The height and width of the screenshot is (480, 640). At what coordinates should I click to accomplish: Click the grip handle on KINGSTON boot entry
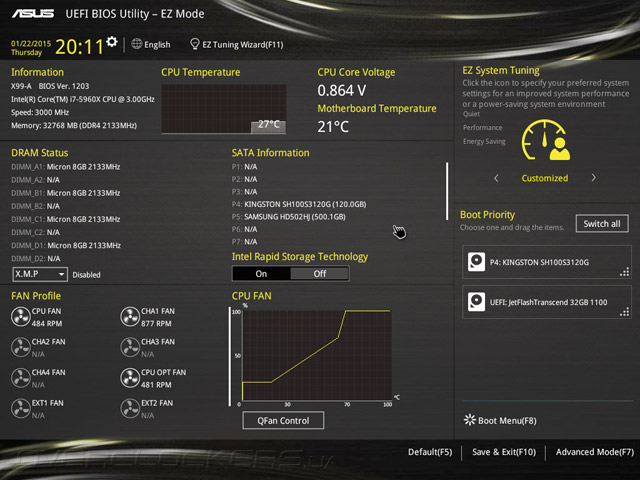[624, 272]
